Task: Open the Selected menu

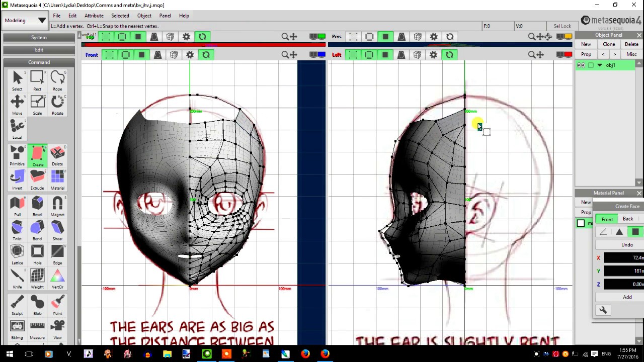Action: pyautogui.click(x=120, y=16)
